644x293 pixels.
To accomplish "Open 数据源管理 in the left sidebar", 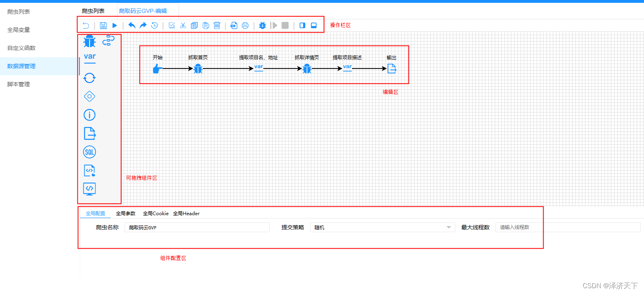I will click(x=21, y=66).
